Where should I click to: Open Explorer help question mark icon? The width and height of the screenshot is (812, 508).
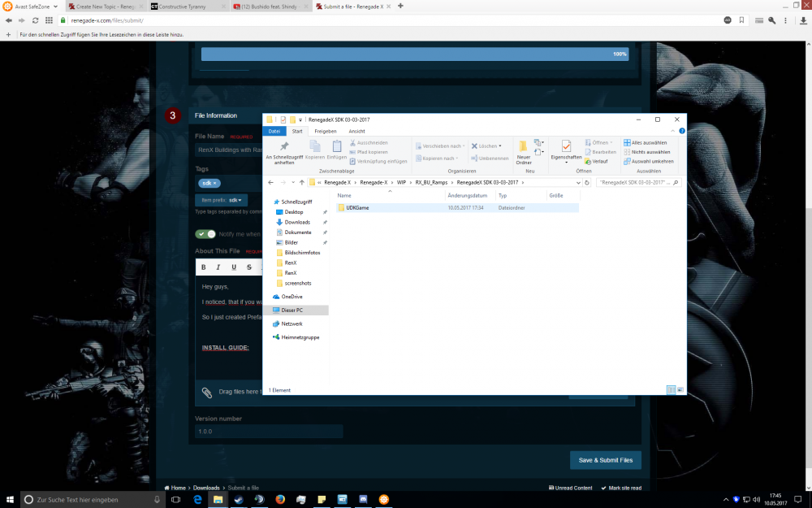click(682, 131)
